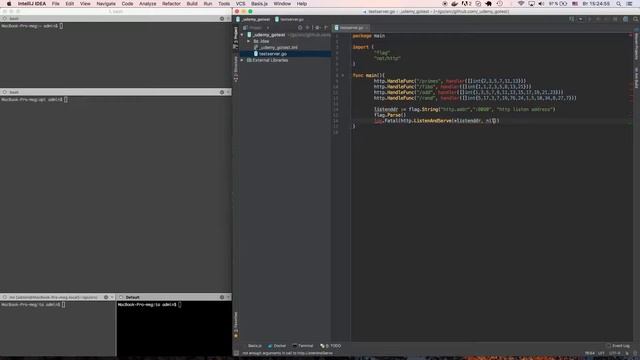Screen dimensions: 640x360
Task: Click the lock read-only icon in status bar
Action: point(627,353)
